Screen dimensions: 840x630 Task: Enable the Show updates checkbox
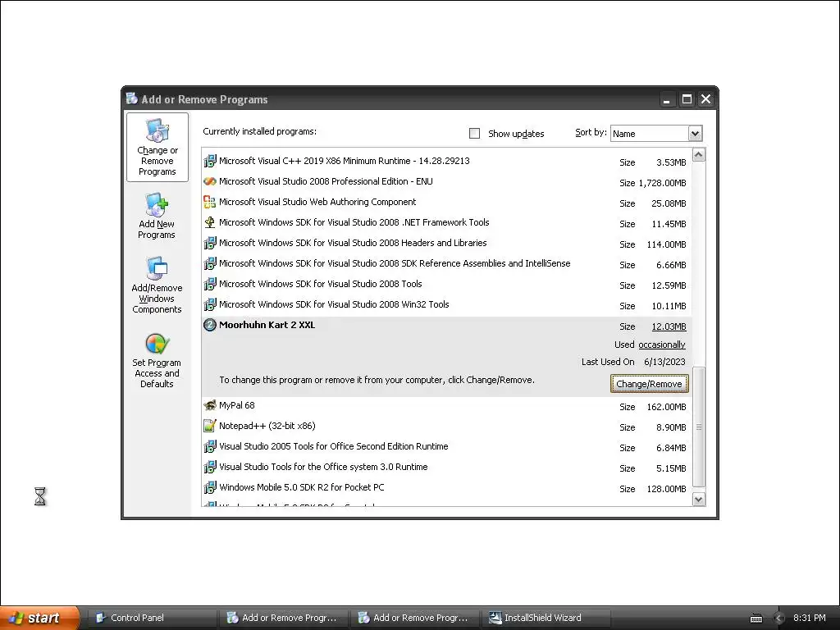click(x=475, y=134)
